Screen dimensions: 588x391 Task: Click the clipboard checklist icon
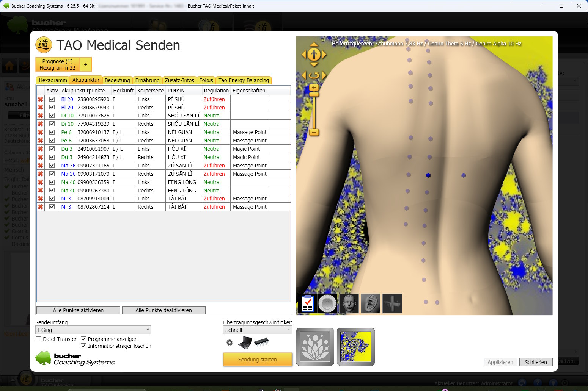point(307,303)
